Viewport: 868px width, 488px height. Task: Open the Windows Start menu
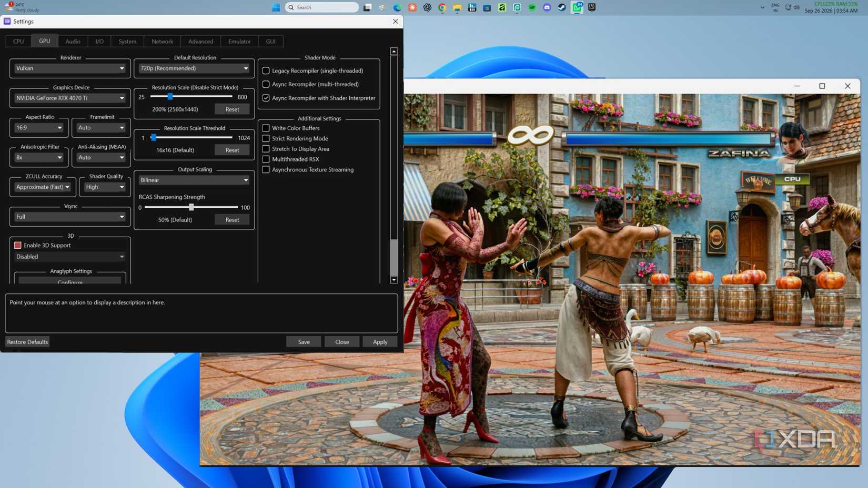click(x=276, y=7)
